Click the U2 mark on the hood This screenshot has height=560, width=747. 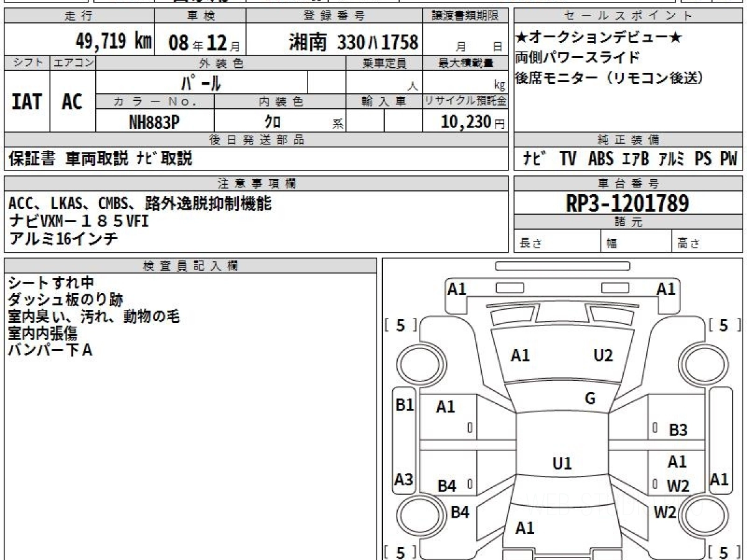603,355
